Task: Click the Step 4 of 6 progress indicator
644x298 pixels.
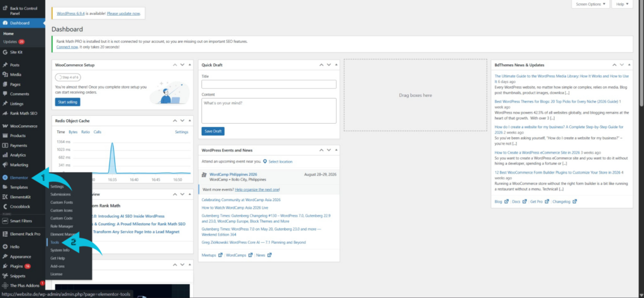Action: [67, 77]
